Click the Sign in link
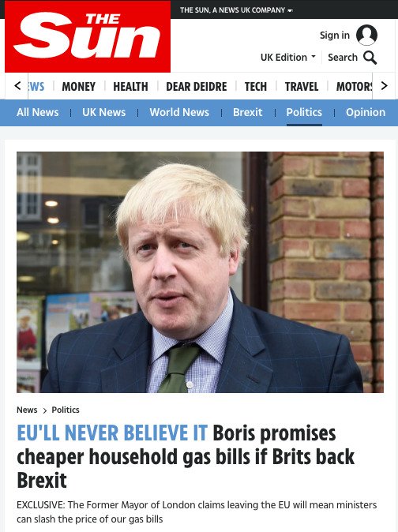 pyautogui.click(x=335, y=36)
